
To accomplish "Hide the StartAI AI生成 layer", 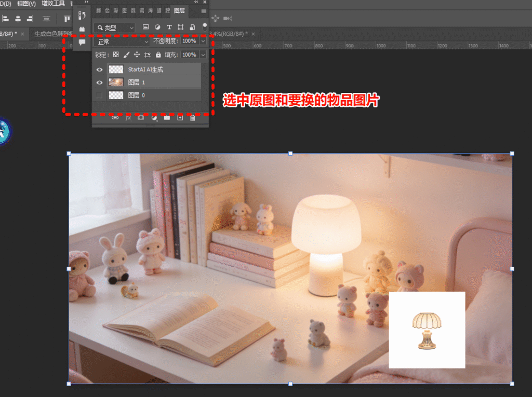I will [x=99, y=69].
